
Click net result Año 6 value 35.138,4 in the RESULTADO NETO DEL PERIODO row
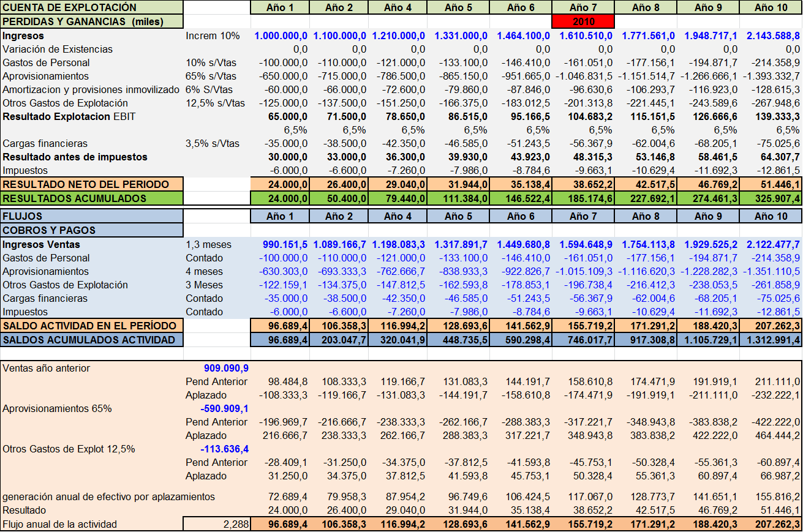point(522,184)
